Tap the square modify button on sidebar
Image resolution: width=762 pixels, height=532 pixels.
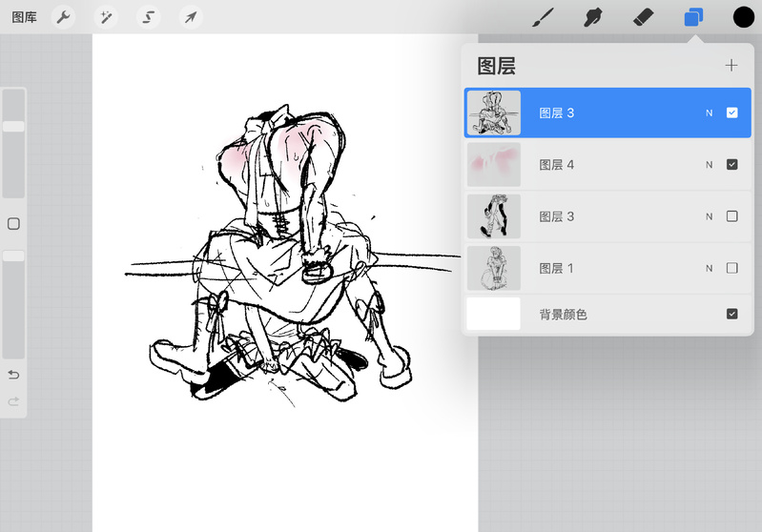pyautogui.click(x=13, y=223)
